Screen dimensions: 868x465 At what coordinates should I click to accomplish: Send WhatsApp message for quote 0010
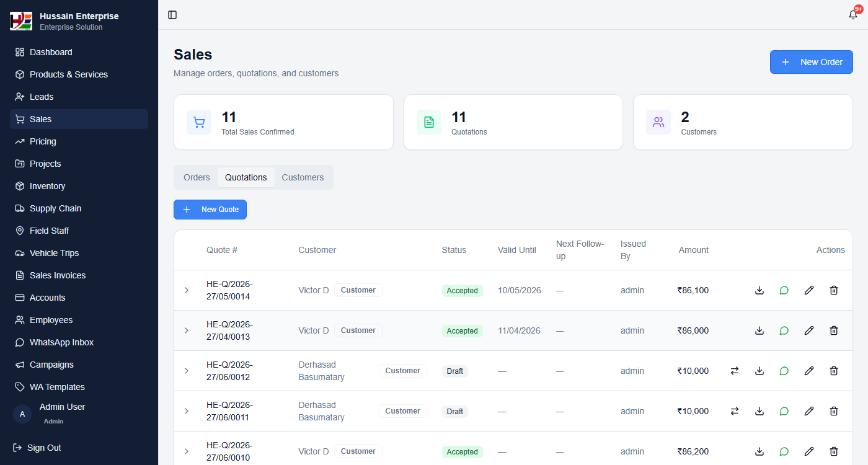(784, 451)
